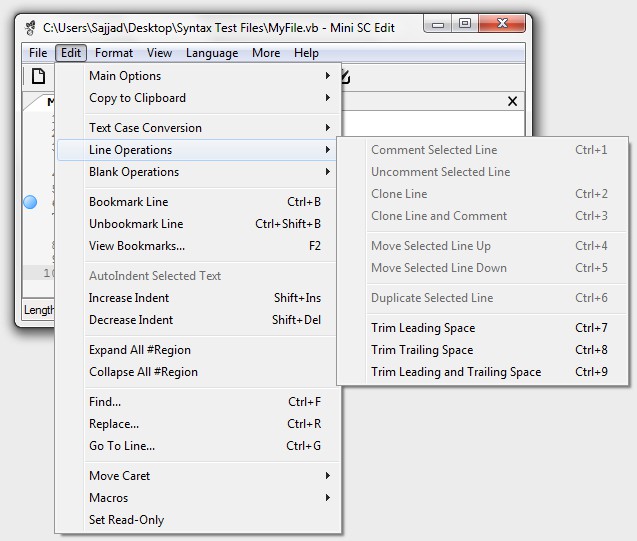The width and height of the screenshot is (637, 541).
Task: Click Clone Line and Comment
Action: pos(483,216)
